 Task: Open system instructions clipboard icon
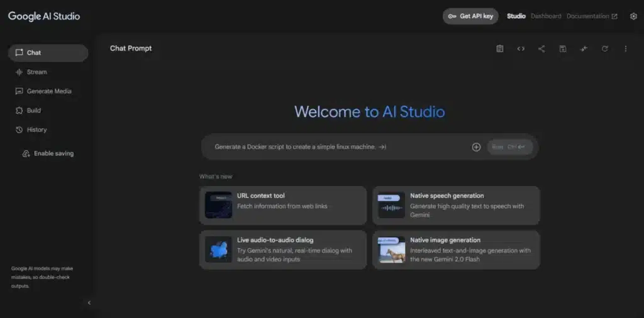(500, 49)
